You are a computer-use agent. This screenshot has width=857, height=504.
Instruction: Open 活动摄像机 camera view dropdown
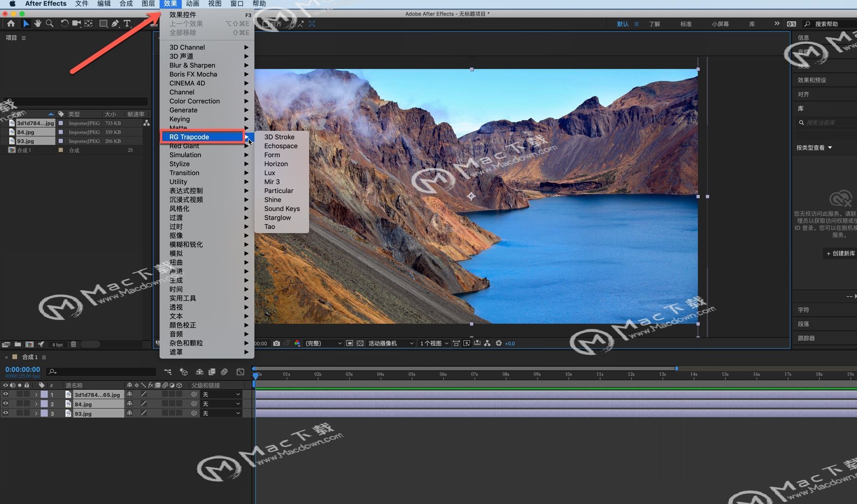pos(391,344)
